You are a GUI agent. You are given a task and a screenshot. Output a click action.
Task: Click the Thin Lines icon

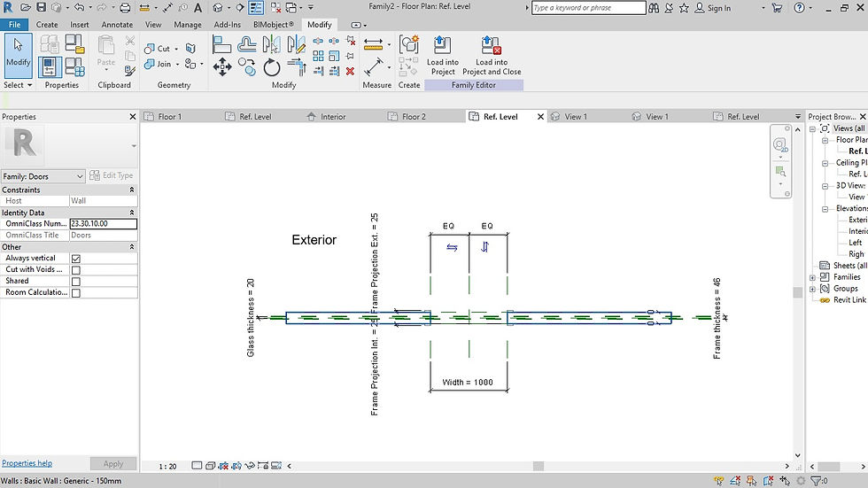click(256, 8)
